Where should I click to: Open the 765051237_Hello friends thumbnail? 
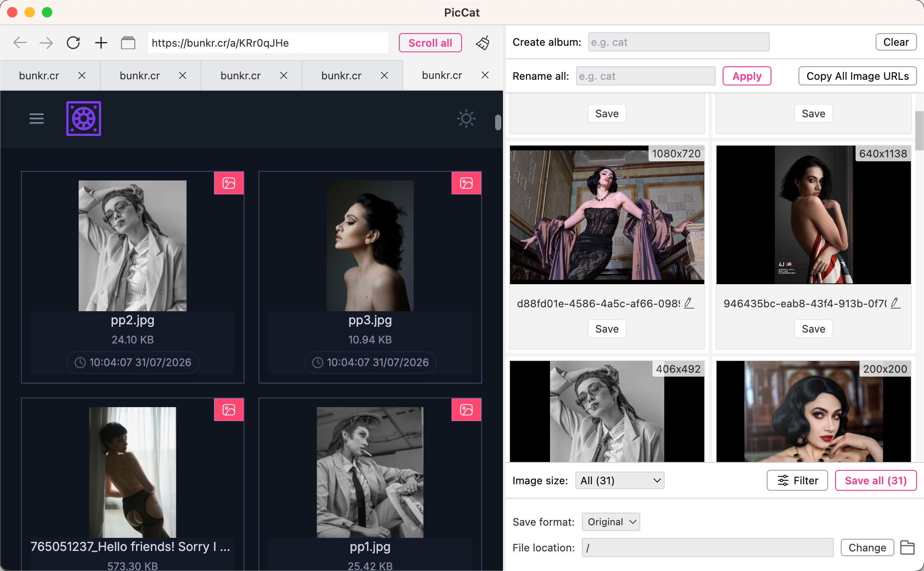coord(132,472)
